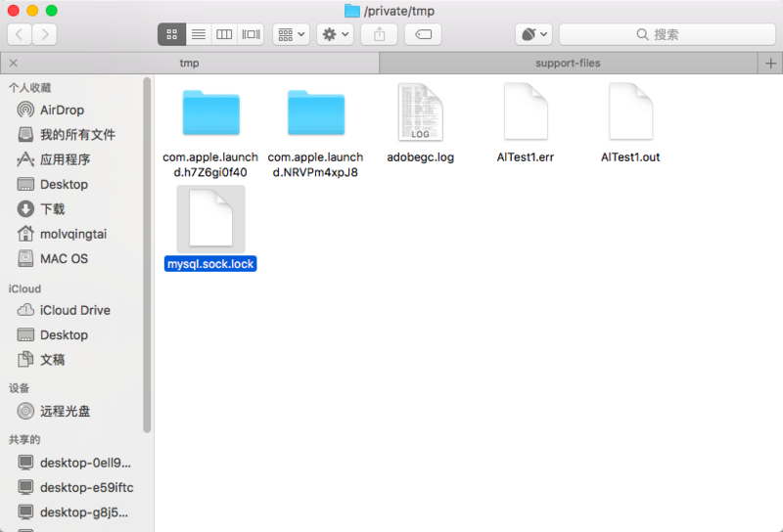This screenshot has height=532, width=783.
Task: Select folder com.apple.launchd.h7Z6gi0f40
Action: 210,112
